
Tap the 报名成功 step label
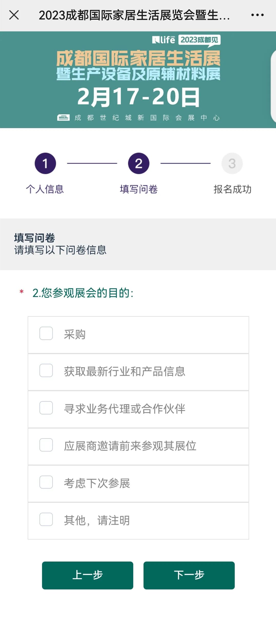pyautogui.click(x=232, y=189)
